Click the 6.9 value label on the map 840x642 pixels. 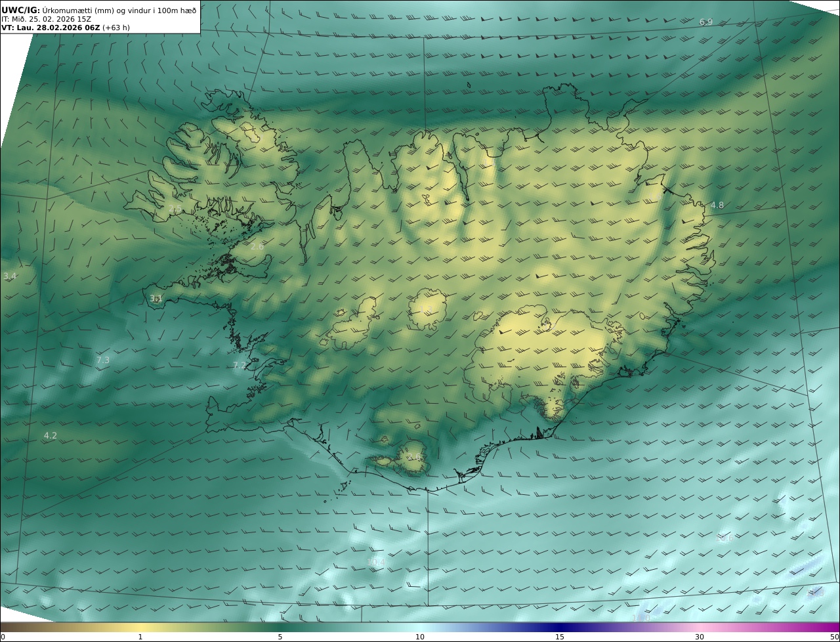point(706,22)
